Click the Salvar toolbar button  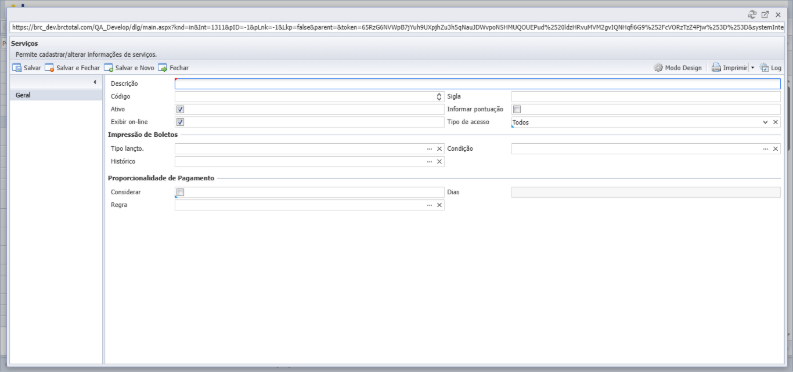point(26,68)
